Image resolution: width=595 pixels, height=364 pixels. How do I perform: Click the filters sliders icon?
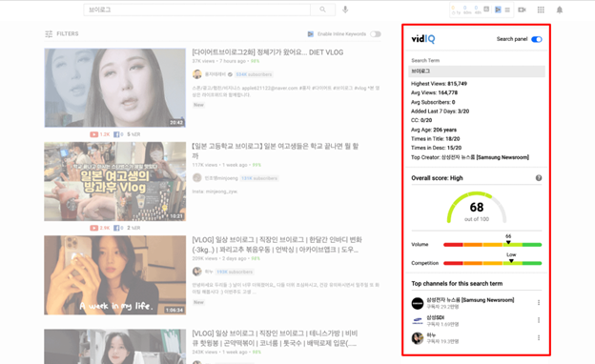(49, 34)
